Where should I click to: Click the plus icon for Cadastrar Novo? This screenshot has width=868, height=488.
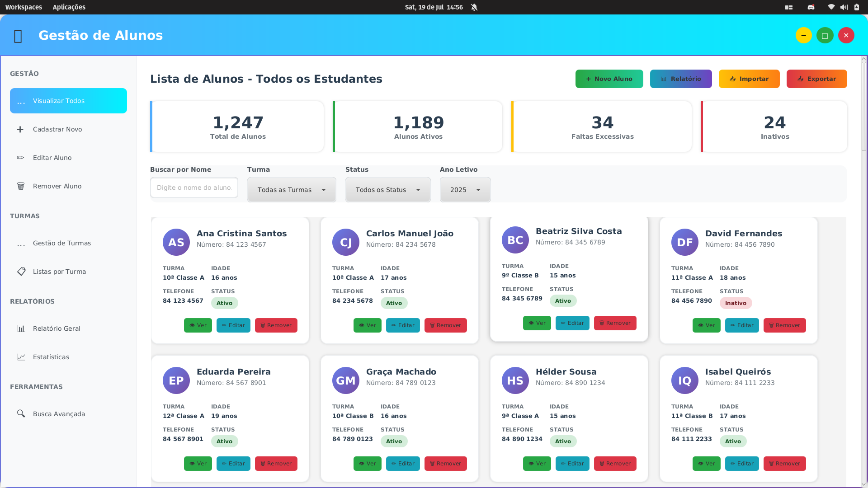(20, 129)
